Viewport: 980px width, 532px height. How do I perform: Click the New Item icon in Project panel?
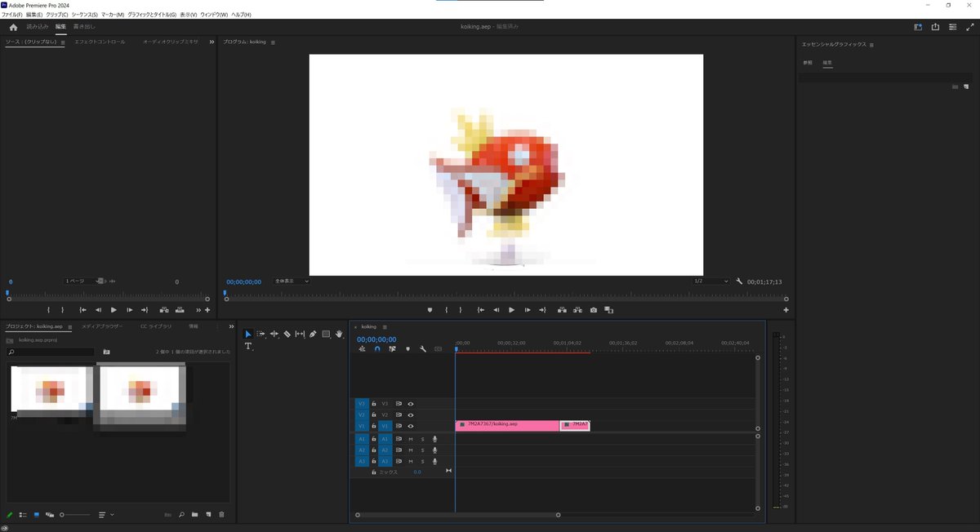click(208, 515)
